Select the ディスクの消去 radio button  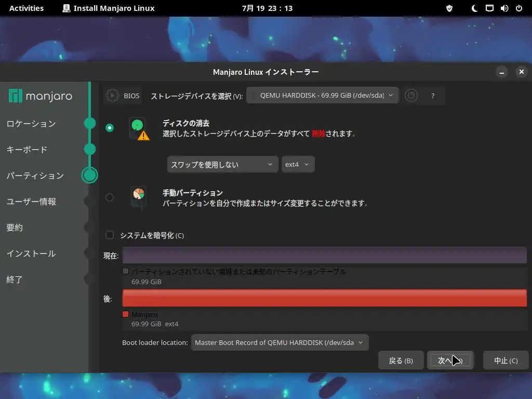point(110,128)
